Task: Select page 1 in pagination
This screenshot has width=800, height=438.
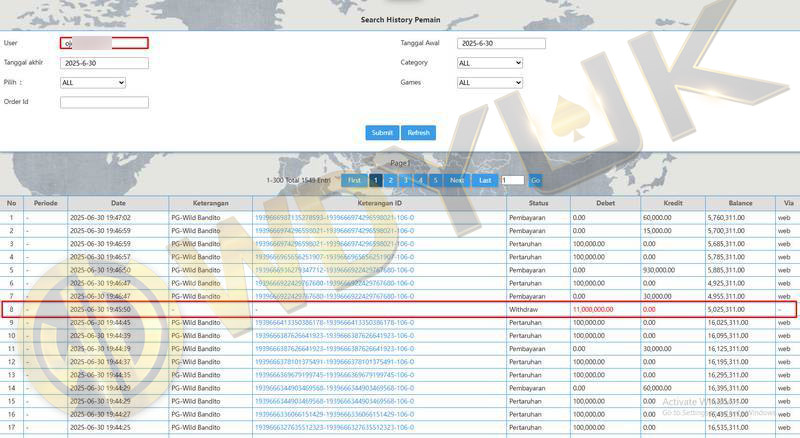Action: pyautogui.click(x=376, y=180)
